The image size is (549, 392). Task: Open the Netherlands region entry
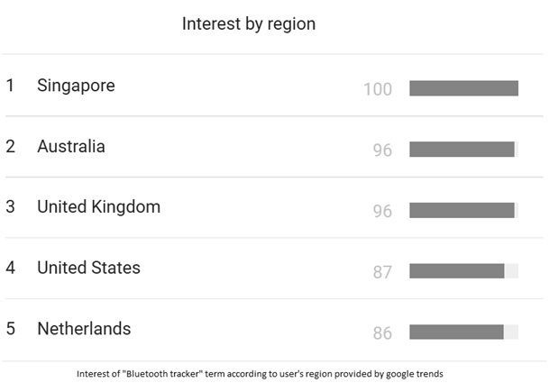pos(84,328)
